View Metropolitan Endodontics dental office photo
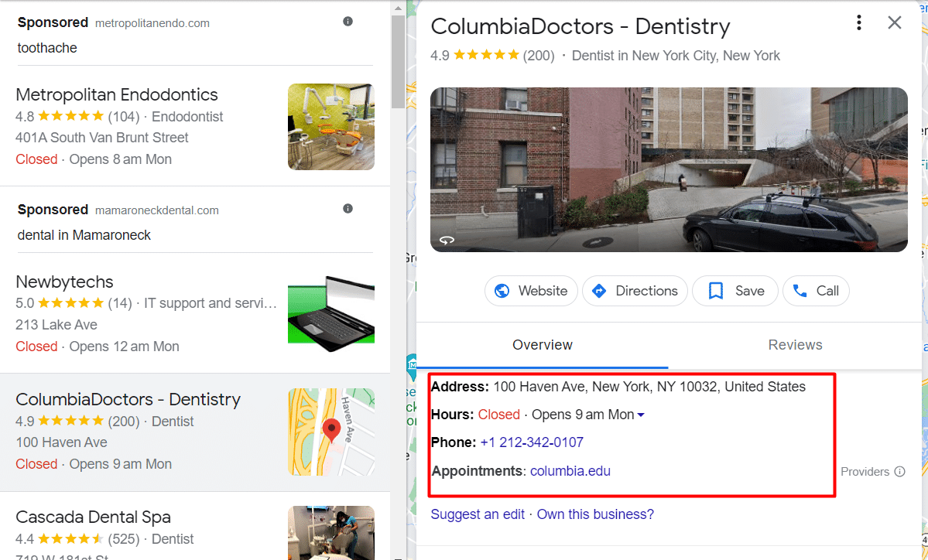The width and height of the screenshot is (928, 560). [x=330, y=127]
